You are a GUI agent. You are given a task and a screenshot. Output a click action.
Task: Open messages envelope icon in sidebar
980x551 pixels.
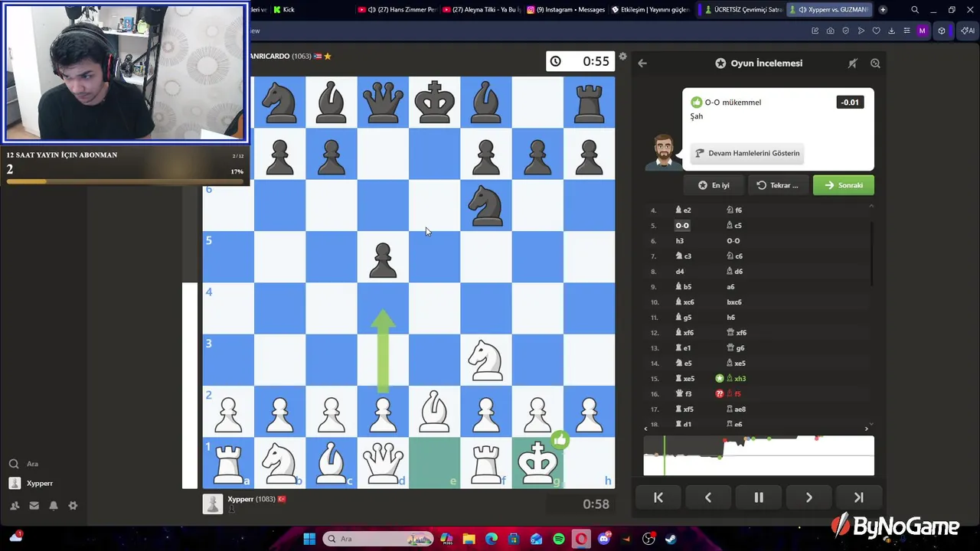pyautogui.click(x=34, y=506)
